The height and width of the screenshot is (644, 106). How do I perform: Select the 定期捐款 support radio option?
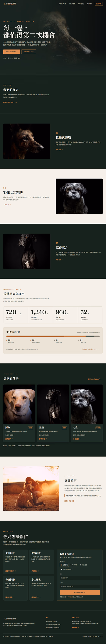pyautogui.click(x=64, y=565)
